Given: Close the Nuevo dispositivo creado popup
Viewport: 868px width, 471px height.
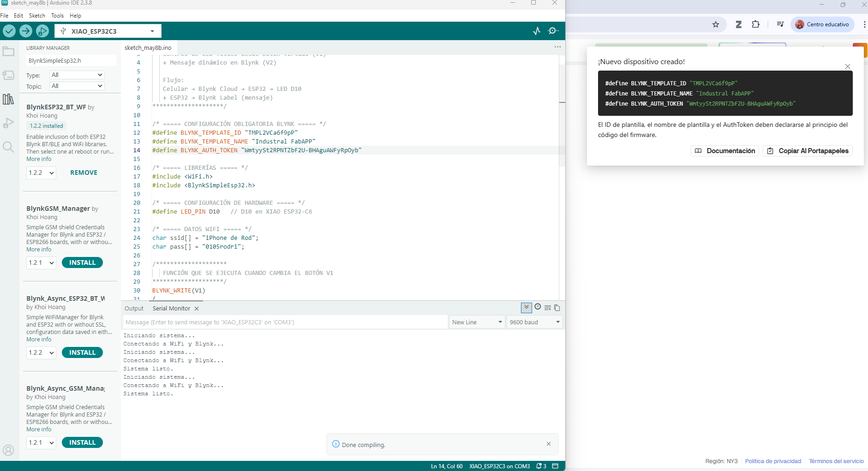Looking at the screenshot, I should pos(848,66).
